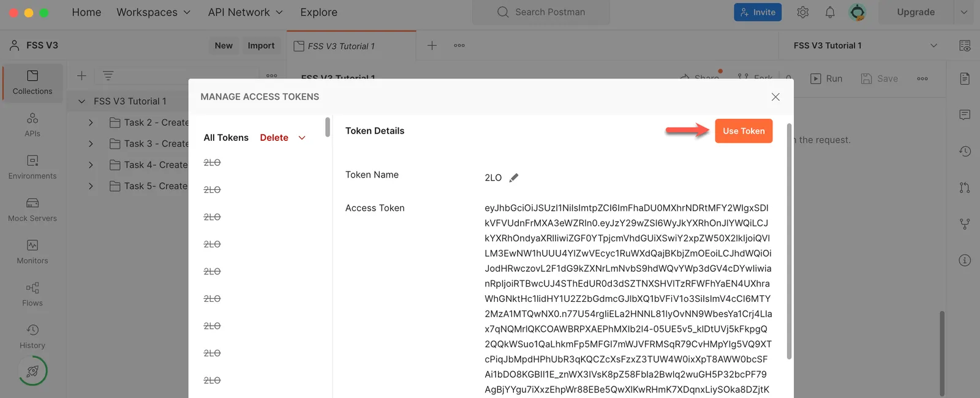Image resolution: width=980 pixels, height=398 pixels.
Task: Click the FSS V3 workspace name
Action: click(x=42, y=45)
